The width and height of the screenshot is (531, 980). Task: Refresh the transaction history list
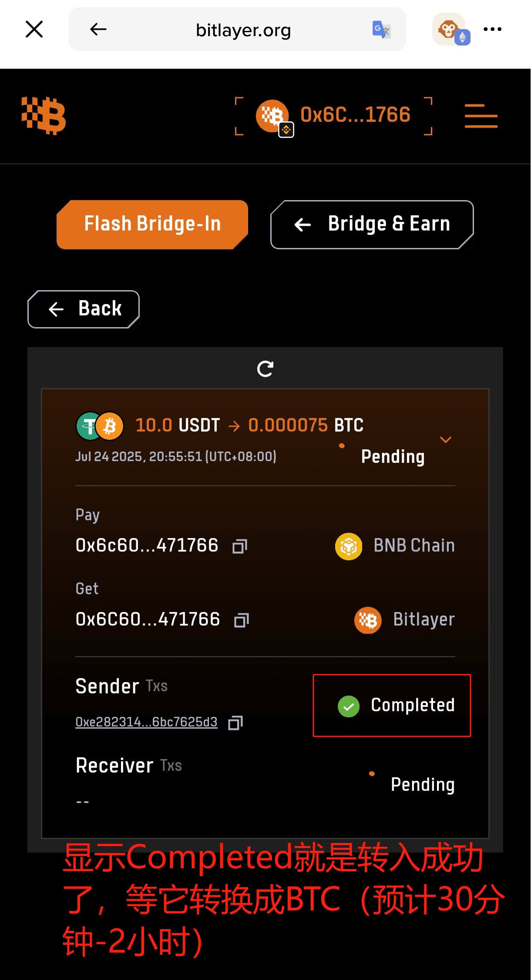(x=265, y=369)
